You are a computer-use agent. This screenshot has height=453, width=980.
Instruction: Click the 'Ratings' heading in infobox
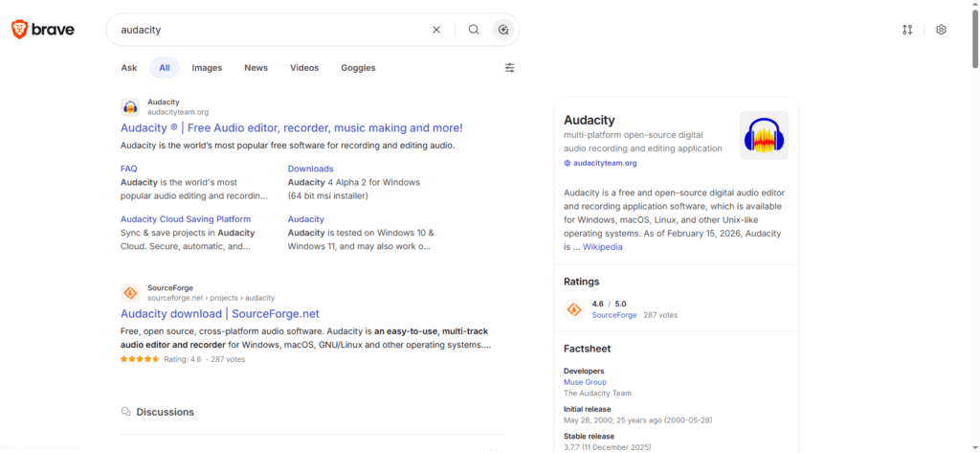(x=581, y=282)
